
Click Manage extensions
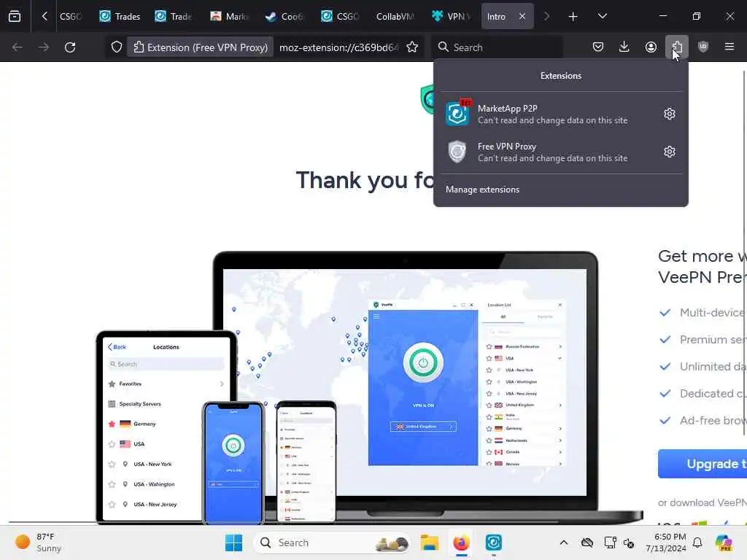click(483, 190)
